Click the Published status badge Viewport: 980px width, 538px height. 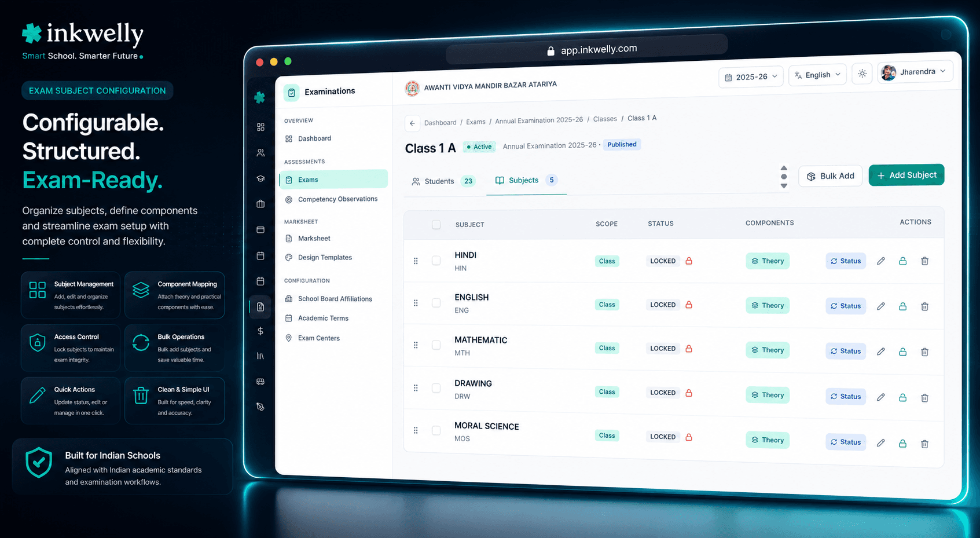pos(622,144)
